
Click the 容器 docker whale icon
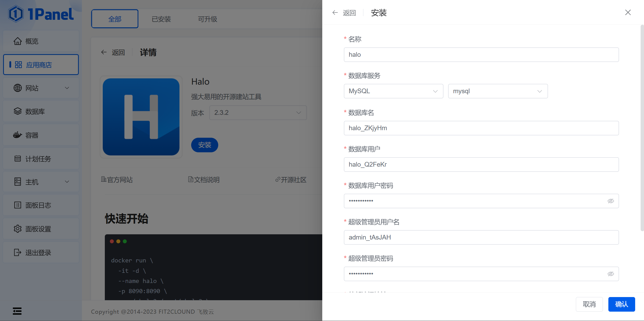pos(18,135)
